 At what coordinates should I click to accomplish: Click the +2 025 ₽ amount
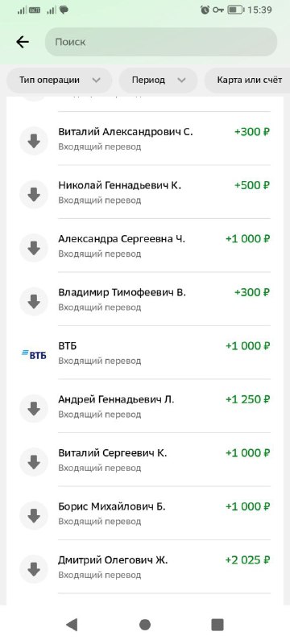coord(247,559)
